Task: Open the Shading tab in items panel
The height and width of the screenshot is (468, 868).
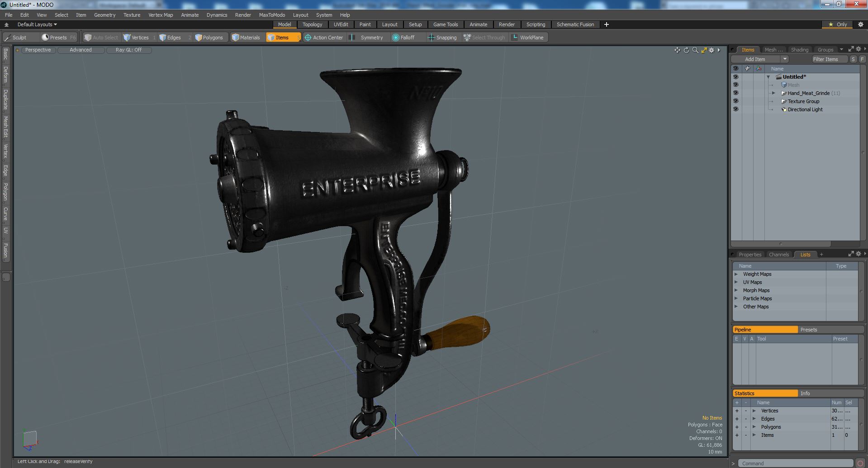Action: coord(799,50)
